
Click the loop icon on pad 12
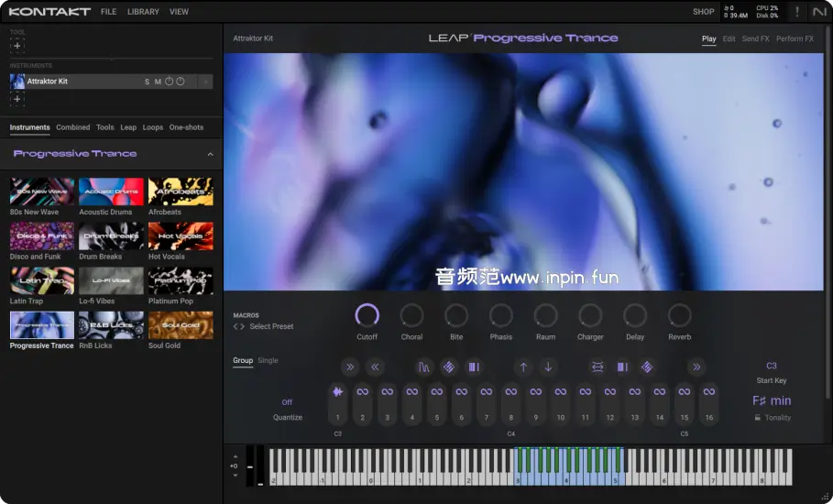(610, 392)
